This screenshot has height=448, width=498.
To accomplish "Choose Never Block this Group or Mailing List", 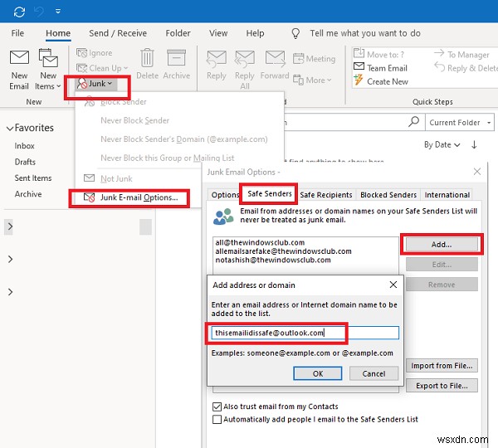I will 168,158.
